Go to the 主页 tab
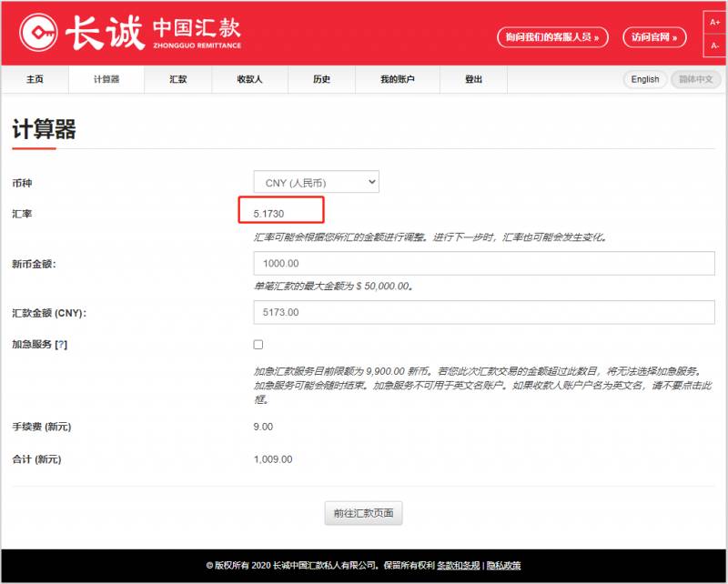 (x=35, y=79)
